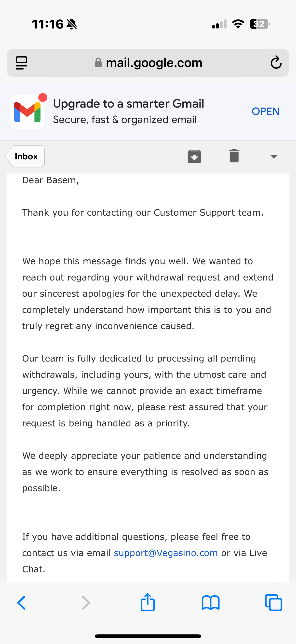Tap the battery indicator in status bar
The width and height of the screenshot is (296, 644).
click(x=259, y=24)
